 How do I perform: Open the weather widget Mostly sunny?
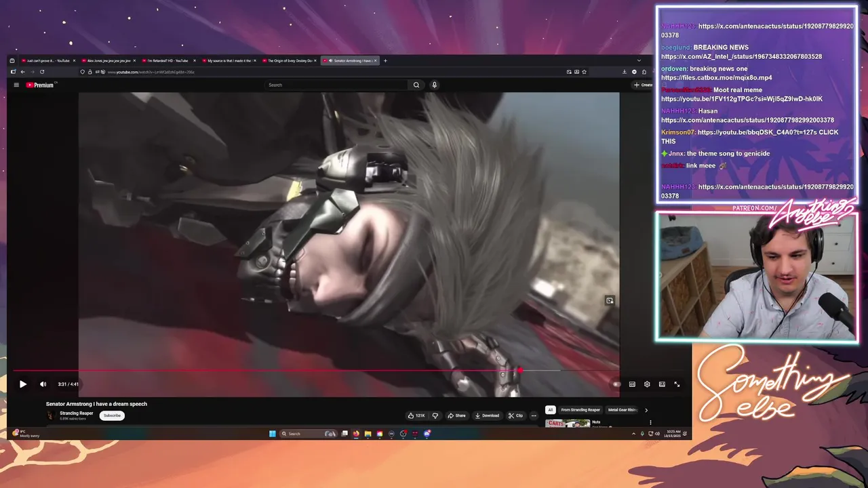[27, 434]
